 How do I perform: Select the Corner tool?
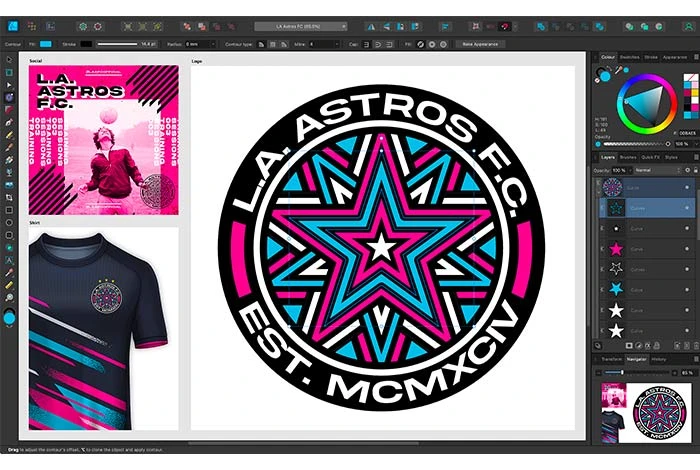click(9, 110)
